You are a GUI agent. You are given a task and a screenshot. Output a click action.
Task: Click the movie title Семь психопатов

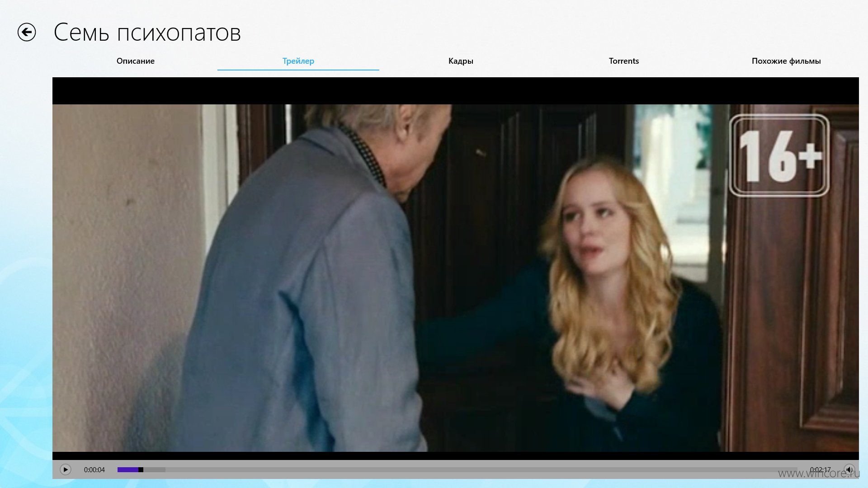coord(147,33)
